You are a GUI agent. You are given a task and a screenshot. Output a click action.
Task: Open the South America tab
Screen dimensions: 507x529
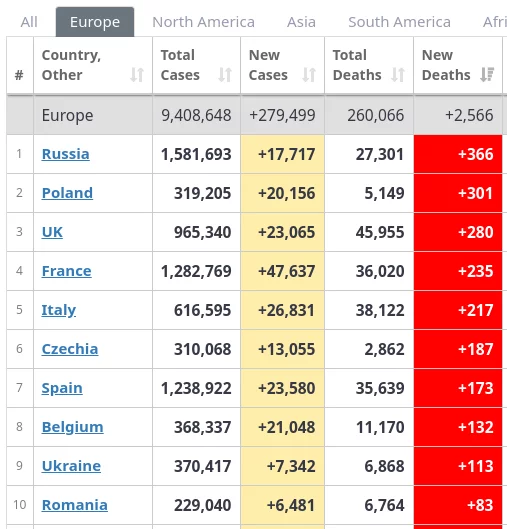[x=399, y=22]
